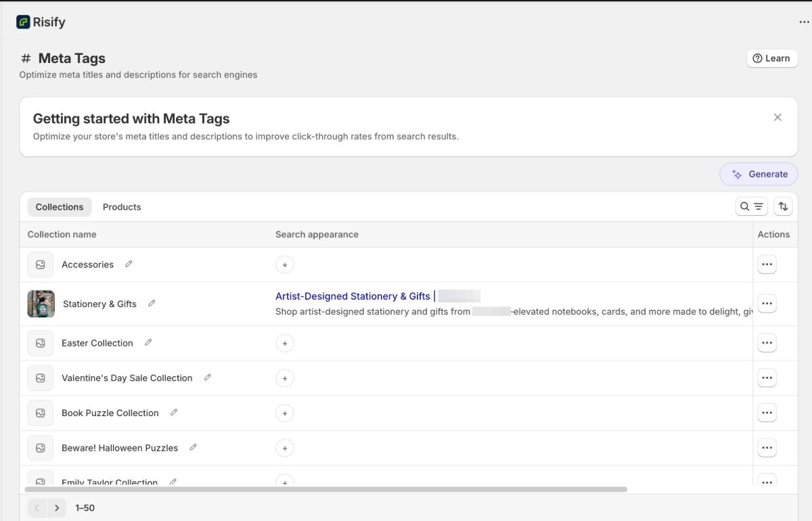Open the search and filter tool
The image size is (812, 521).
pos(751,206)
